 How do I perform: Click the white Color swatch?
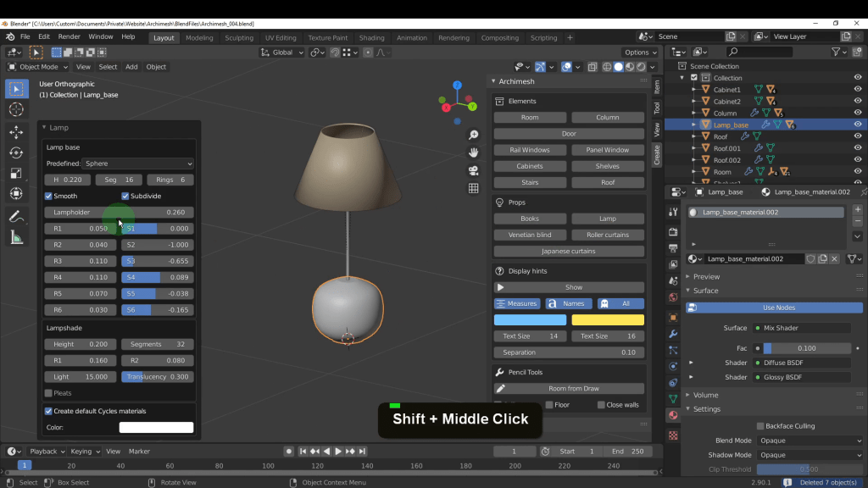156,428
